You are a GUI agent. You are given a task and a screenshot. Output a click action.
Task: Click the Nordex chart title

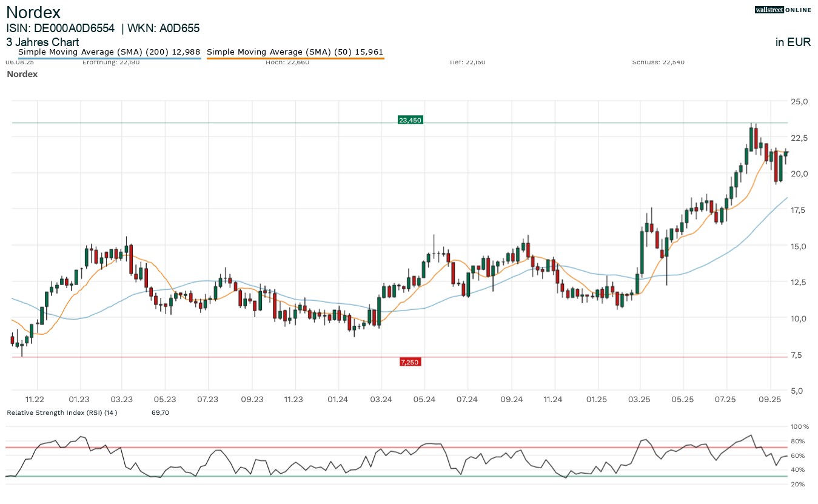(x=33, y=12)
